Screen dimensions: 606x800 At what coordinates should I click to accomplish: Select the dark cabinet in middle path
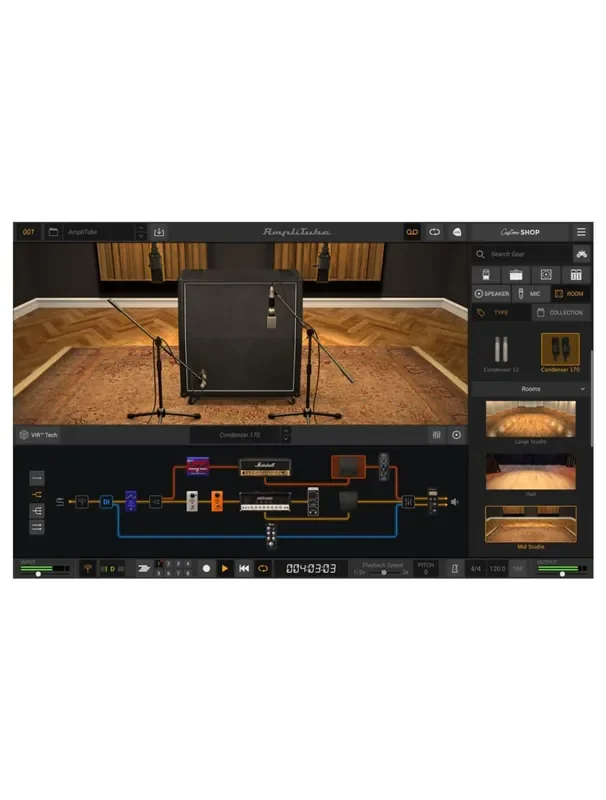348,501
